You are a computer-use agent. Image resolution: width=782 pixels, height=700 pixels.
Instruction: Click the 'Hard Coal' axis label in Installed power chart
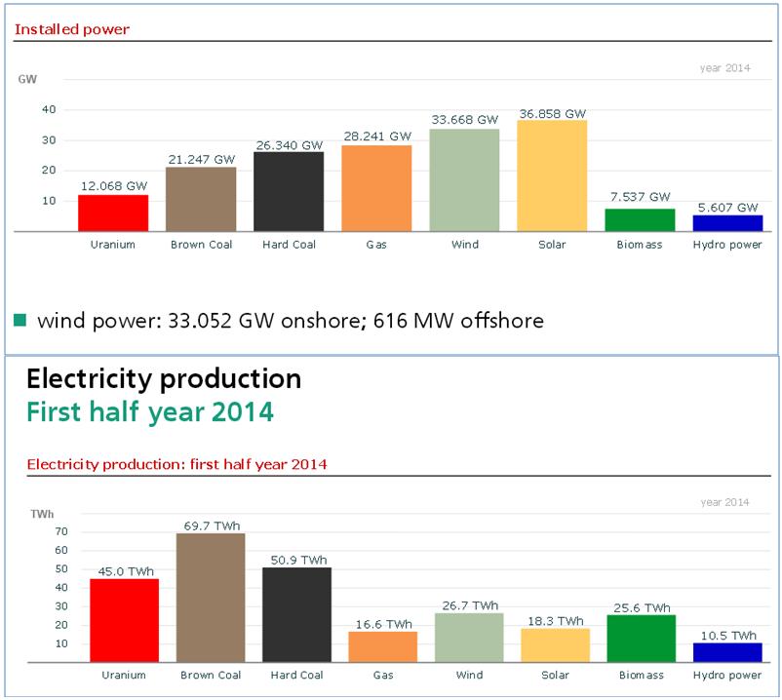pos(288,245)
